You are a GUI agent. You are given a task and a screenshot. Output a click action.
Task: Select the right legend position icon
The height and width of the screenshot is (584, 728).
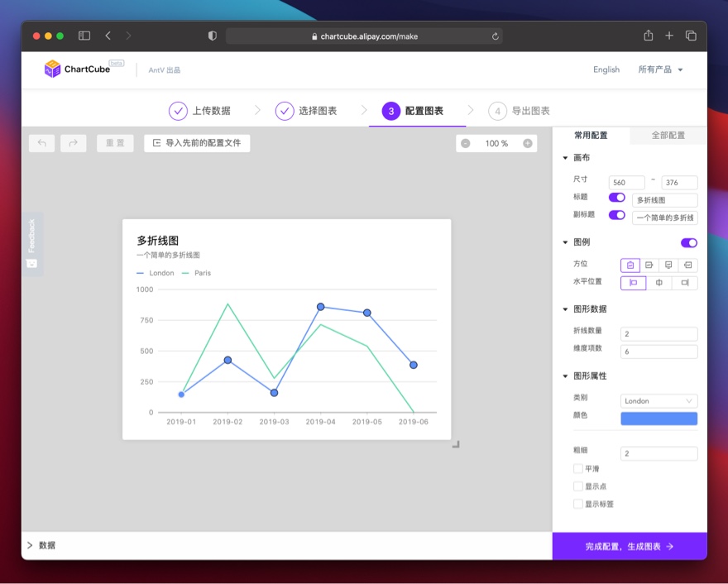point(649,265)
